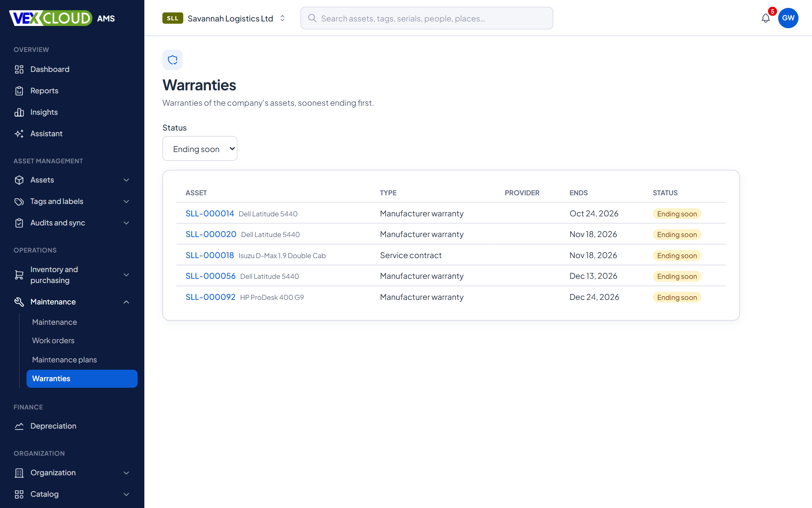The image size is (812, 508).
Task: Click the Assistant sparkle icon
Action: pyautogui.click(x=19, y=134)
